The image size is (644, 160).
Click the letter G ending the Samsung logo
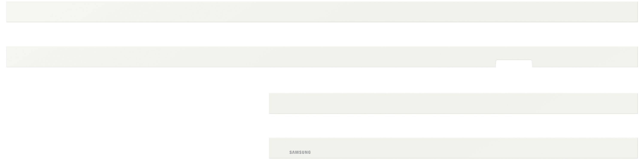tap(309, 152)
